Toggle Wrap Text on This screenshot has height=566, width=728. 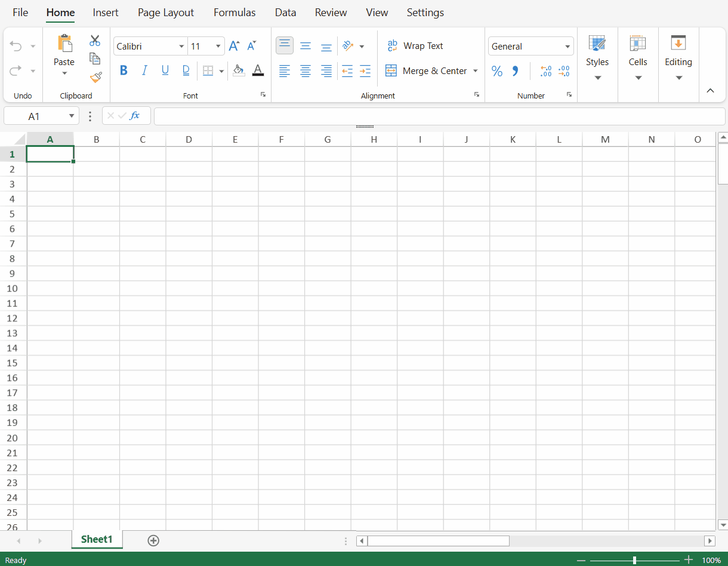pos(415,46)
